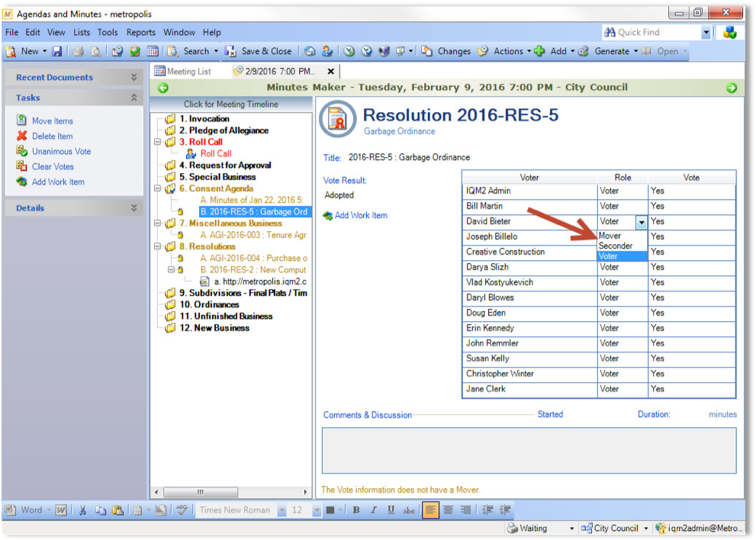Screen dimensions: 756x540
Task: Open the Actions dropdown in toolbar
Action: pos(529,51)
